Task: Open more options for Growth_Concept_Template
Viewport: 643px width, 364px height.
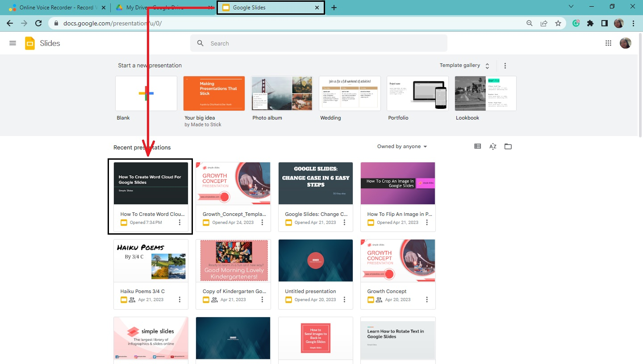Action: point(262,222)
